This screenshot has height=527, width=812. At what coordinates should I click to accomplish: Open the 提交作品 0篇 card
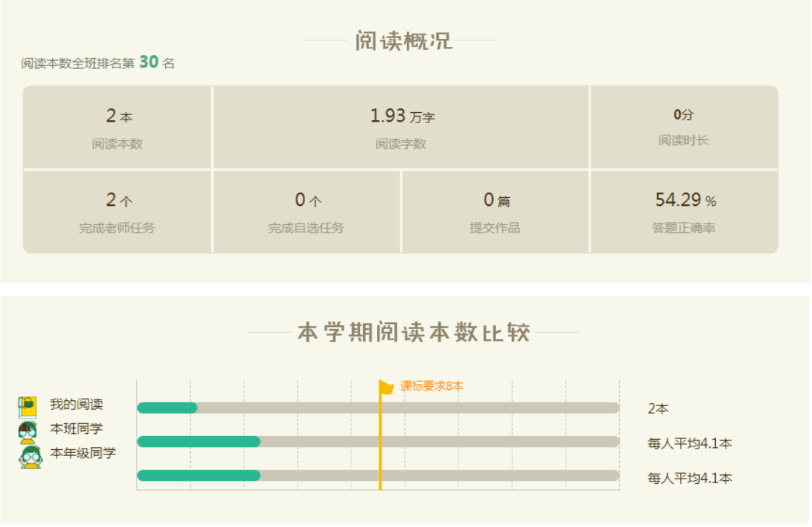click(495, 212)
